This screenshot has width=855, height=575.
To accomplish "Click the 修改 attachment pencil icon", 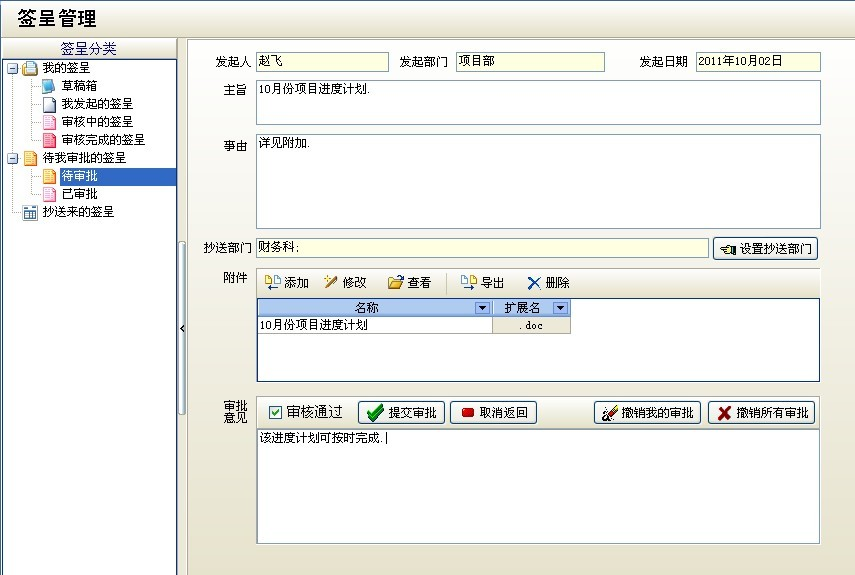I will pyautogui.click(x=331, y=283).
